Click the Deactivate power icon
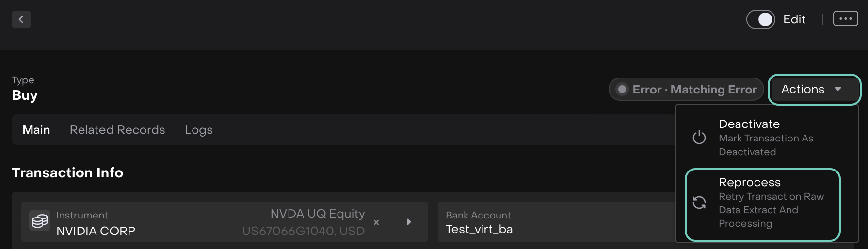 (x=699, y=138)
